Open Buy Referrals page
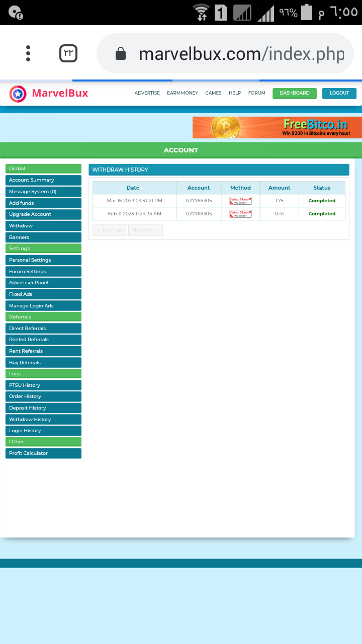 (43, 363)
